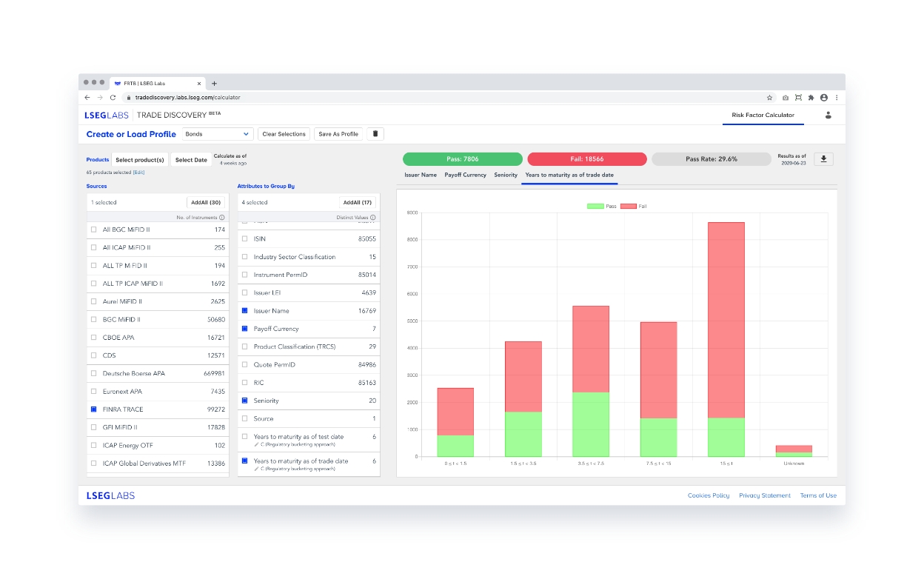
Task: Open the Terms of Use link
Action: (x=818, y=495)
